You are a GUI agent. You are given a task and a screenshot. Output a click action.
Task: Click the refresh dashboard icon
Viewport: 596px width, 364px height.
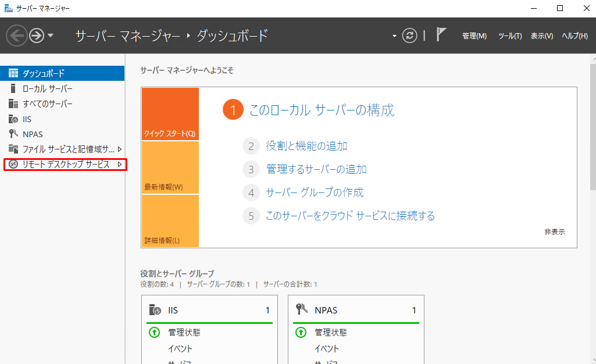[411, 35]
